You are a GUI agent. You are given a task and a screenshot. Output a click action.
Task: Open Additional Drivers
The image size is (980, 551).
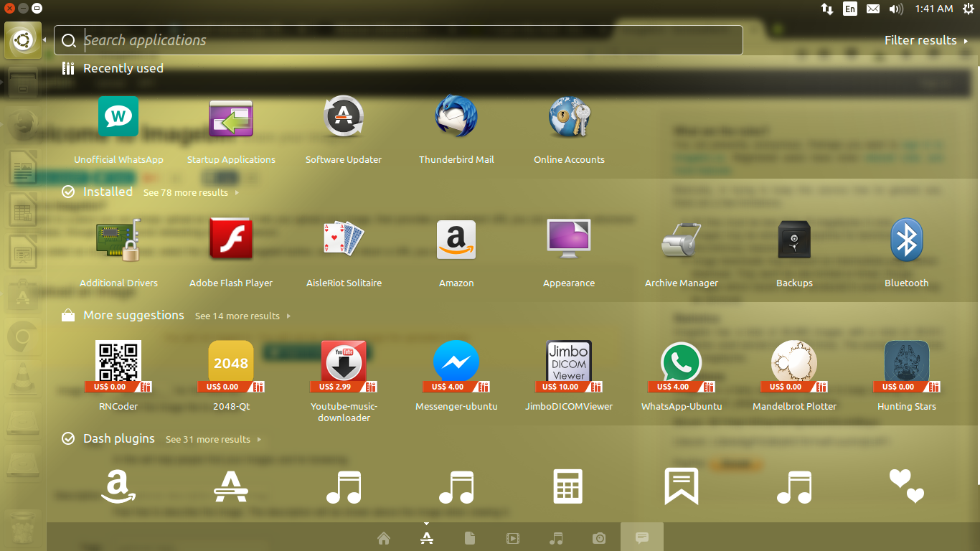click(118, 253)
